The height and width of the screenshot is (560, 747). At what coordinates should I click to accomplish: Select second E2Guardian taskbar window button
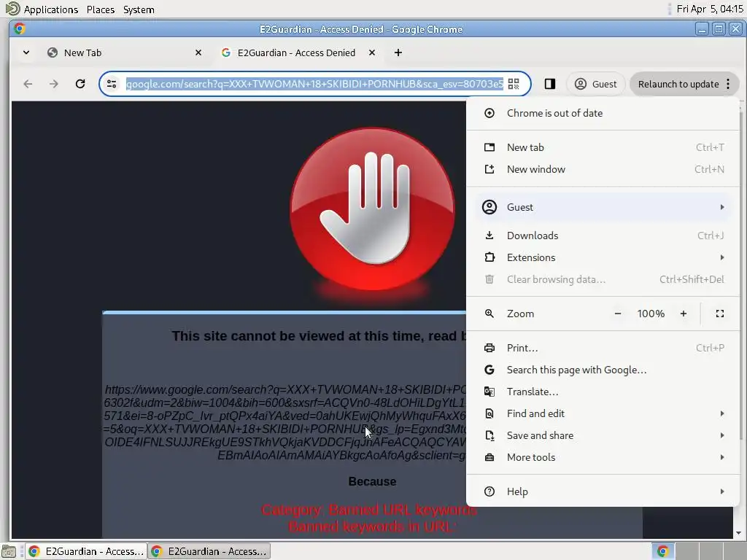coord(209,551)
